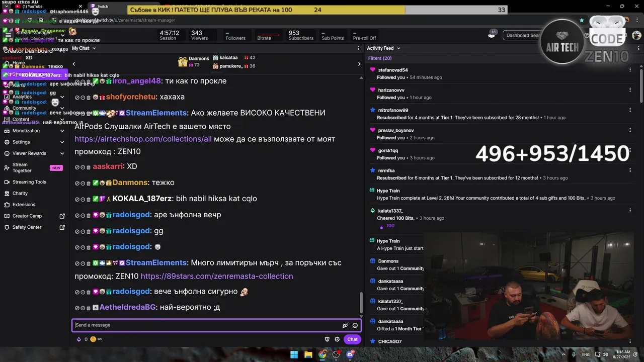
Task: Click the Dashboard Search field
Action: [x=523, y=35]
